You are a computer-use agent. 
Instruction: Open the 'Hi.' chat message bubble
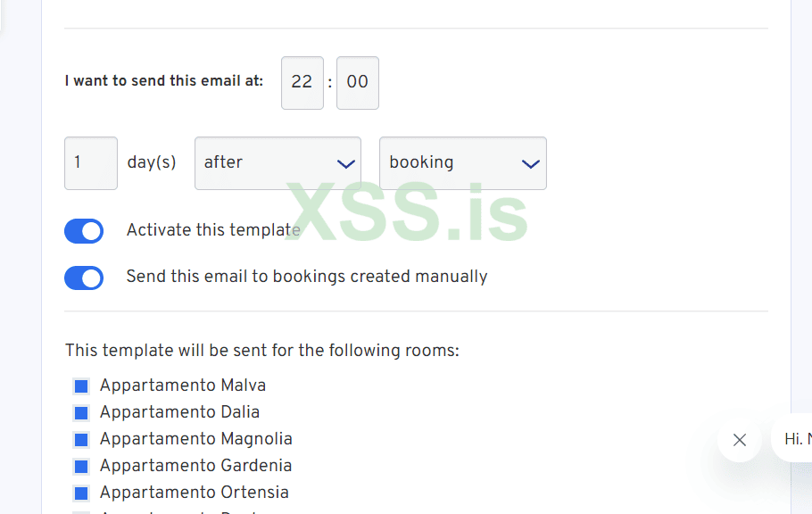(x=794, y=439)
